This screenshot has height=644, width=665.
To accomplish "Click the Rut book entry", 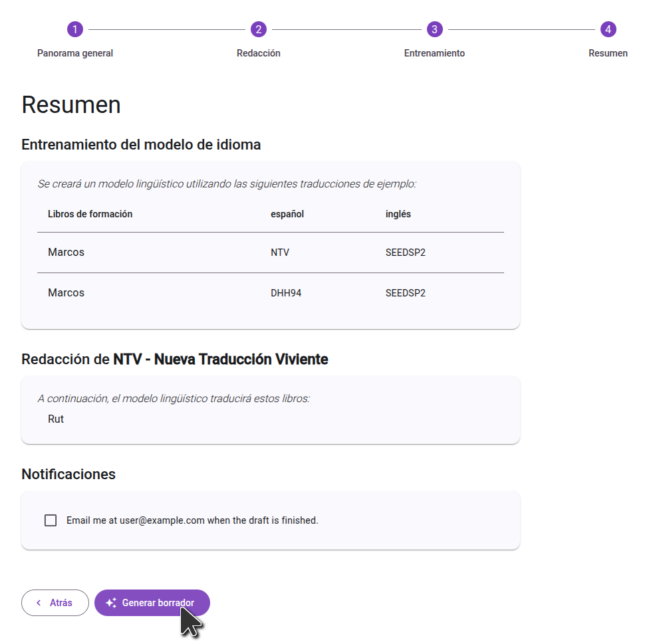I will [x=56, y=419].
